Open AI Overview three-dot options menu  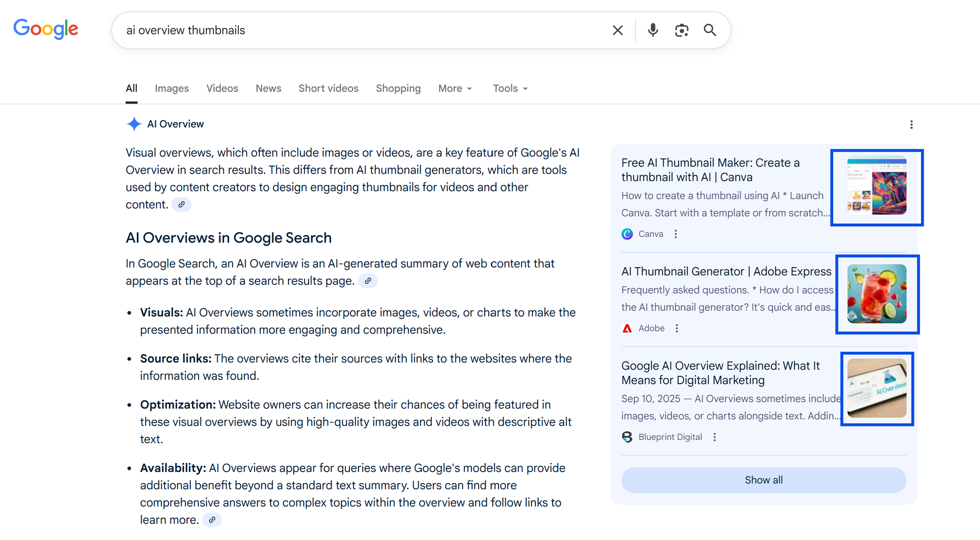pyautogui.click(x=911, y=124)
